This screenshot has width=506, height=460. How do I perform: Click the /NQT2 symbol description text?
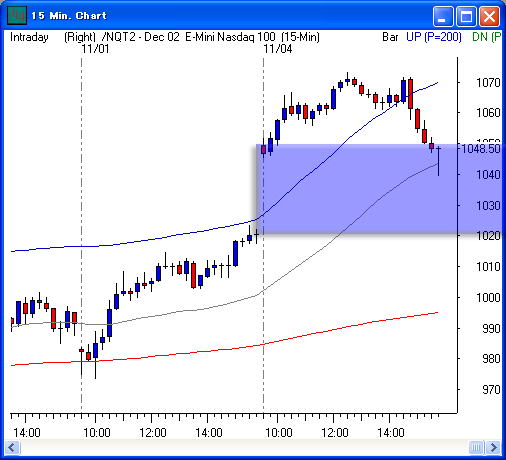pyautogui.click(x=211, y=37)
